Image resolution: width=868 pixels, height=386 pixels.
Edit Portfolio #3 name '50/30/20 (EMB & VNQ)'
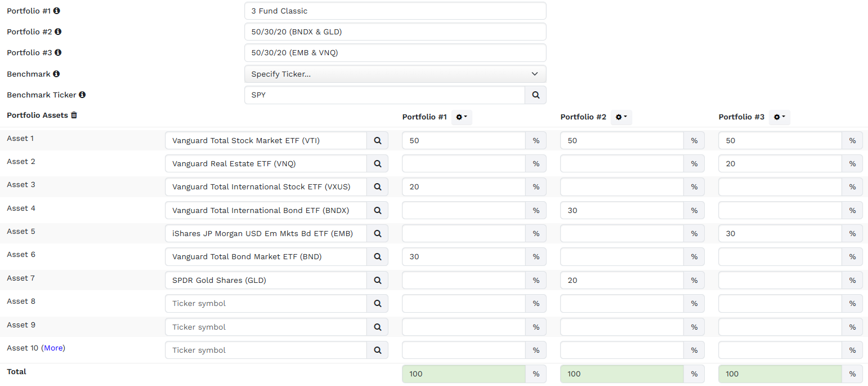click(395, 53)
